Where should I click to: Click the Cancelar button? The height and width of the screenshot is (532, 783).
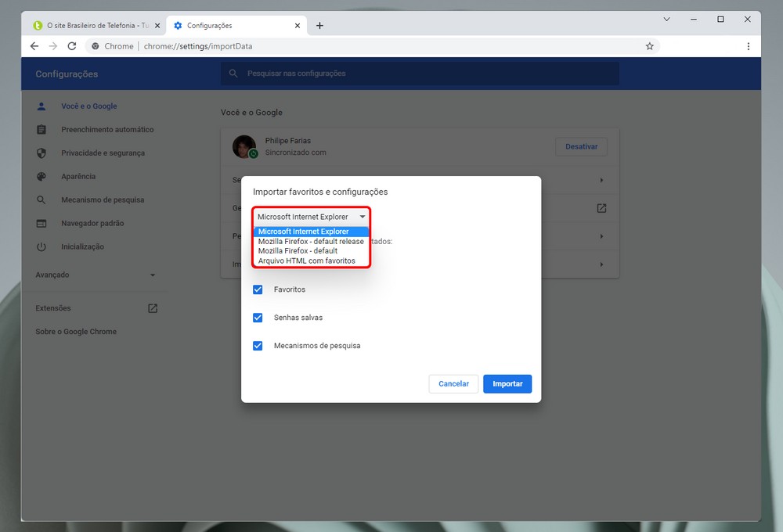pos(453,384)
